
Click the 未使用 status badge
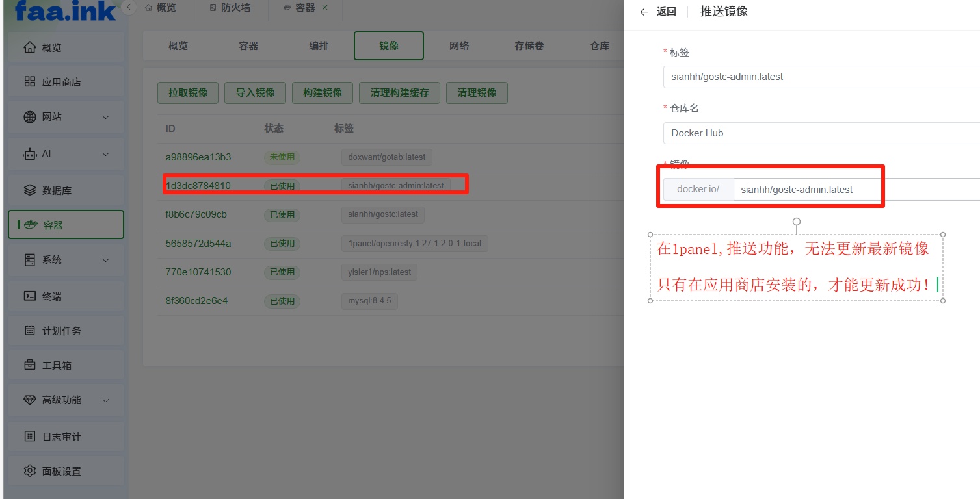[x=282, y=157]
